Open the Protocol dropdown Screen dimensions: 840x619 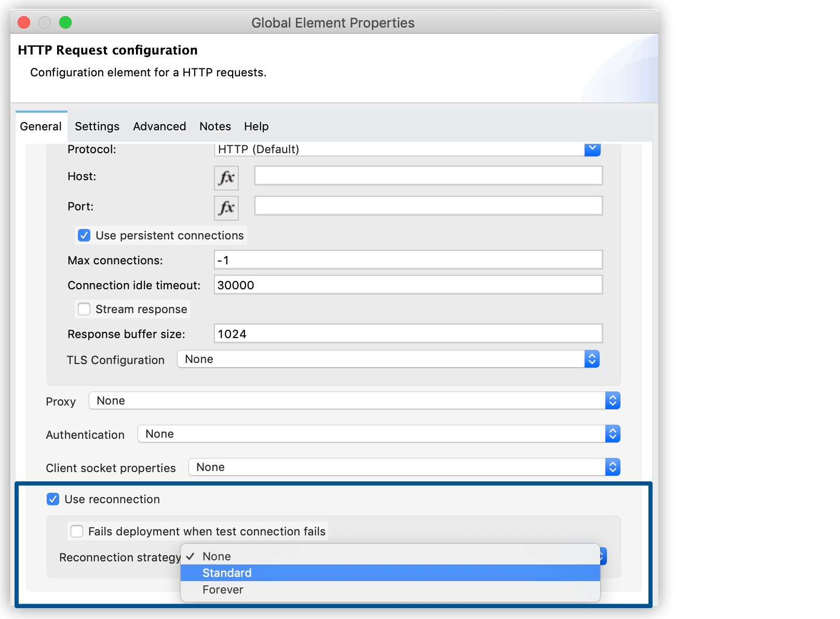coord(592,150)
